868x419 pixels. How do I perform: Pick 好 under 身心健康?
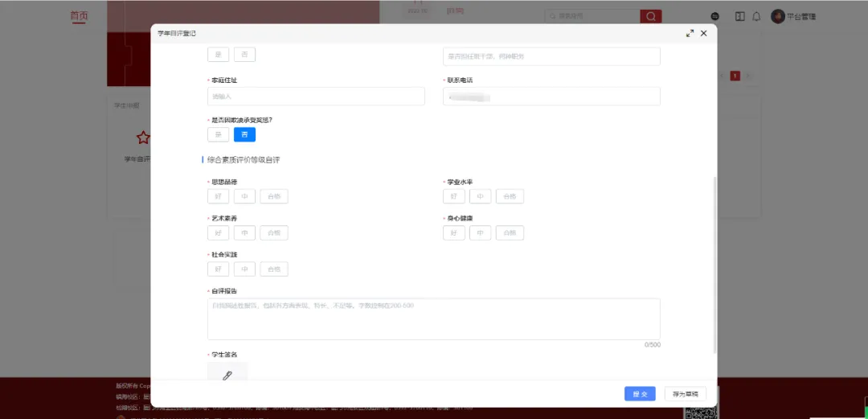pyautogui.click(x=453, y=233)
